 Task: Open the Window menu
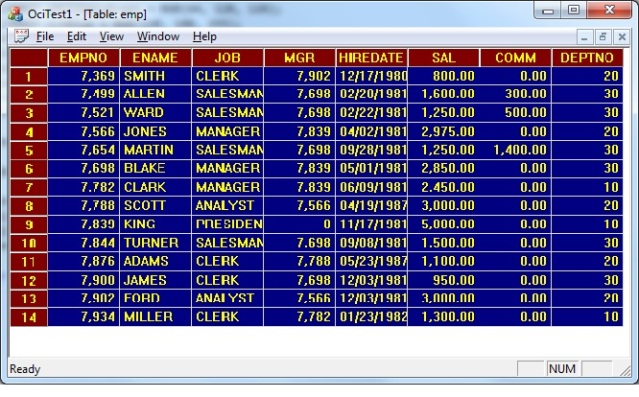tap(158, 37)
